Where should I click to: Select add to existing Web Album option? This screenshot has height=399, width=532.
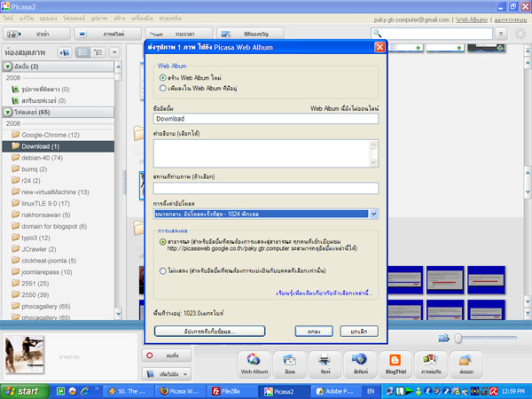click(x=163, y=88)
